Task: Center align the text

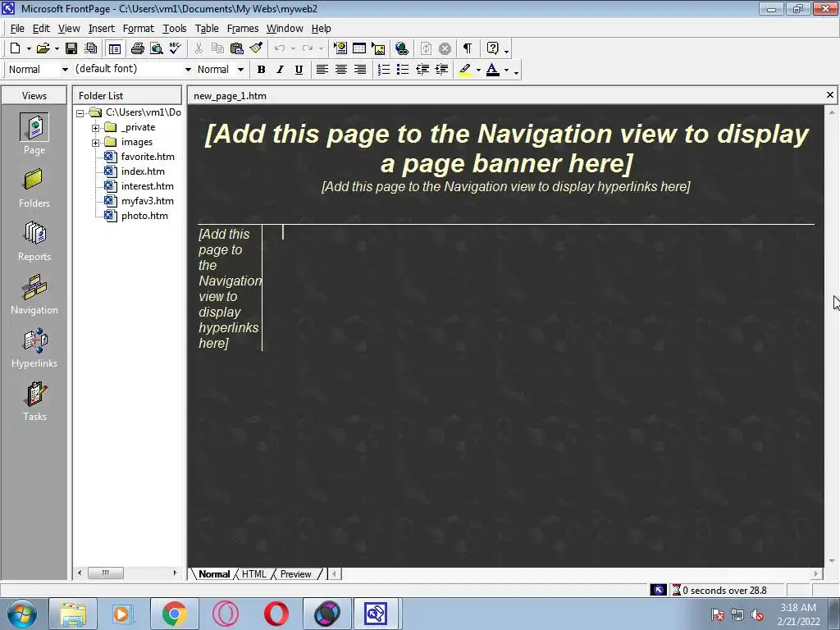Action: click(341, 70)
